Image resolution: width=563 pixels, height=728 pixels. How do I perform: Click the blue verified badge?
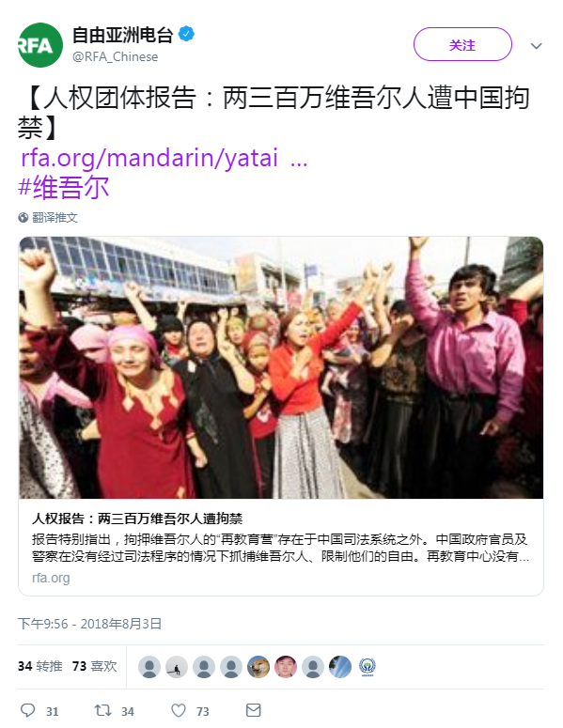click(x=186, y=34)
